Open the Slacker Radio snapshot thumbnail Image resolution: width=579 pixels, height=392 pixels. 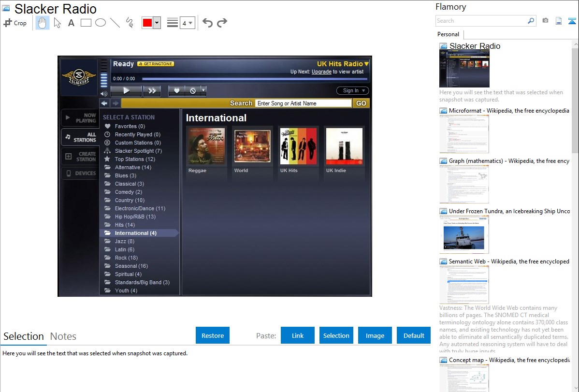(464, 69)
